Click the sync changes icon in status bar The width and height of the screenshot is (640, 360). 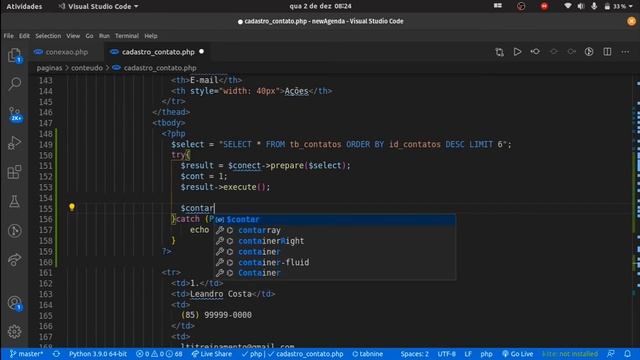tap(56, 354)
